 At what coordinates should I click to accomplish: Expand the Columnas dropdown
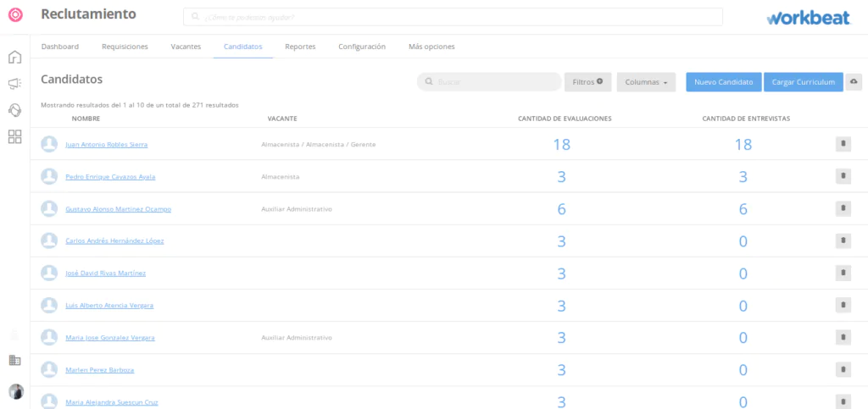646,82
